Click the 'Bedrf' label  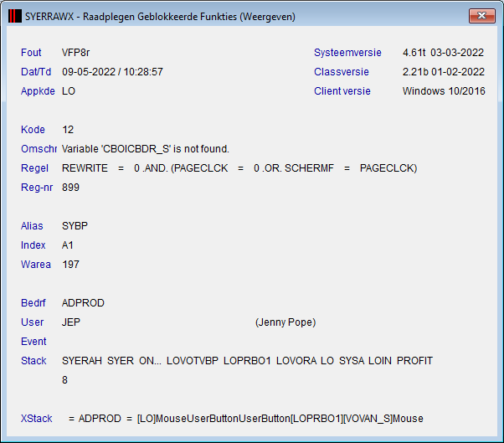[33, 303]
